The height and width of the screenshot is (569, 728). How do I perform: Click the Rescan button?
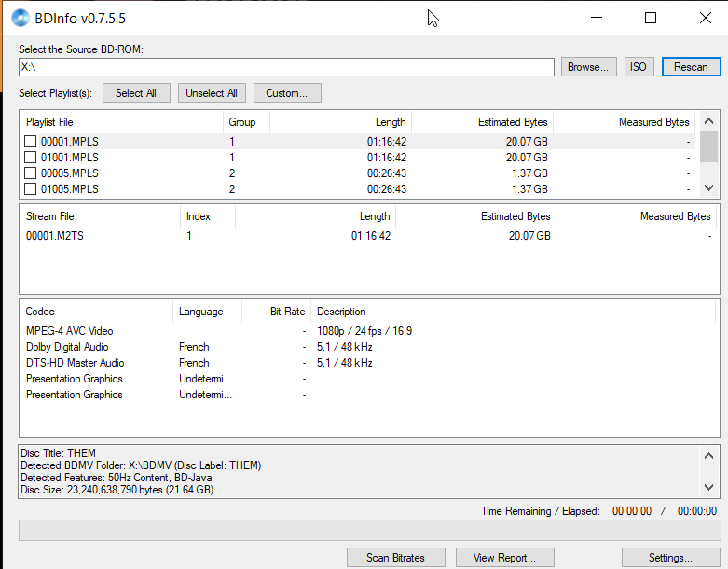pyautogui.click(x=691, y=67)
